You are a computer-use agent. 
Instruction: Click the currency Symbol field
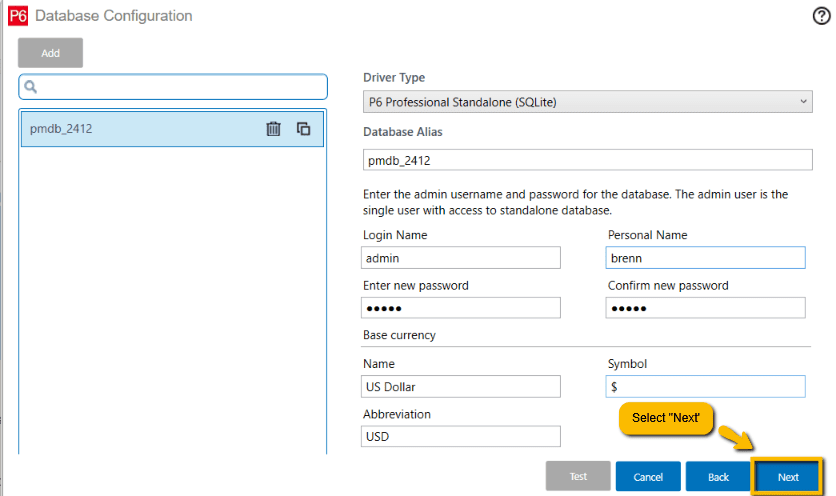[x=705, y=386]
